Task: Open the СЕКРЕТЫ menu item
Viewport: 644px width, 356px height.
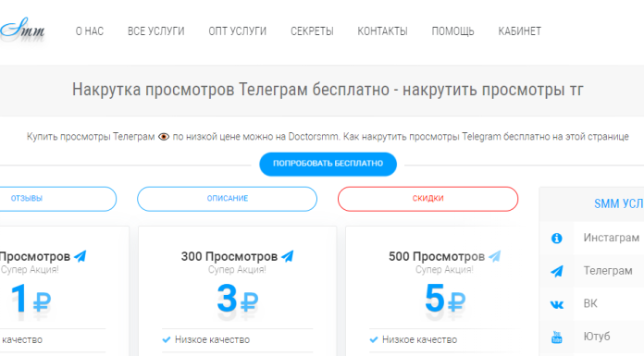Action: tap(312, 31)
